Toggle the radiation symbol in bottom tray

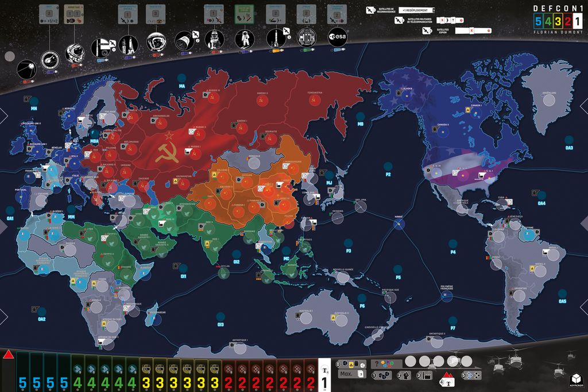click(x=350, y=364)
